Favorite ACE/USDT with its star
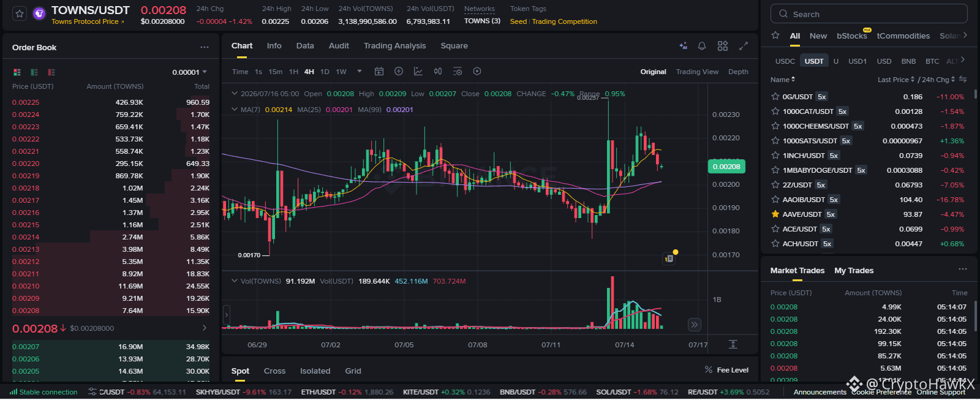Screen dimensions: 980x400 [x=775, y=229]
